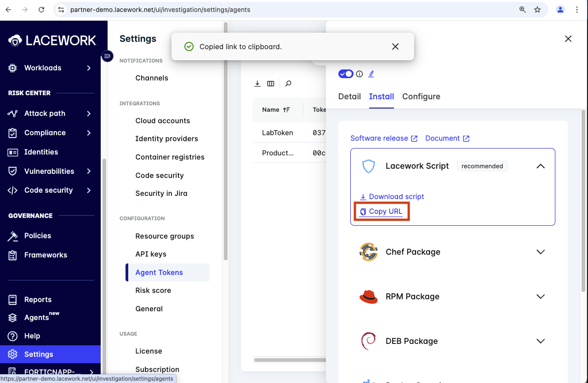The width and height of the screenshot is (588, 383).
Task: Expand the Code security sidebar chevron
Action: coord(89,190)
